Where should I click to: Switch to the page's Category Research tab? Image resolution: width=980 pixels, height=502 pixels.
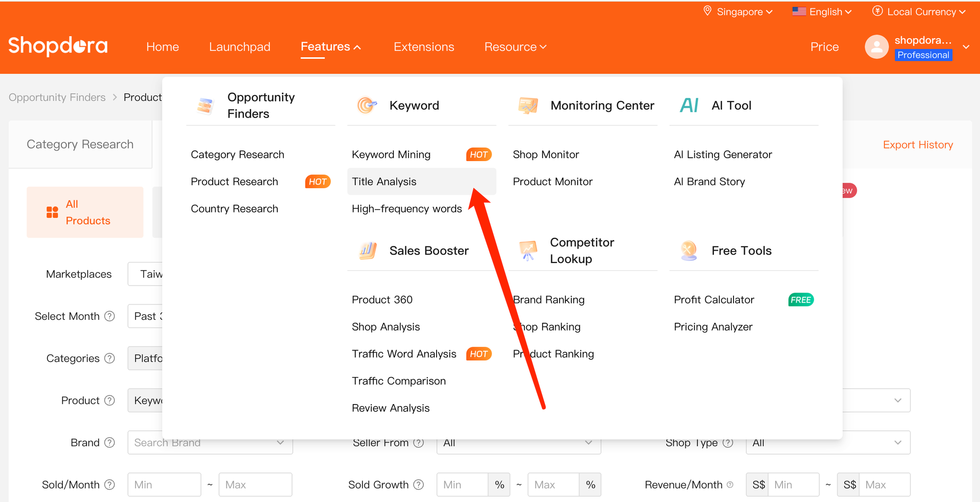tap(80, 144)
